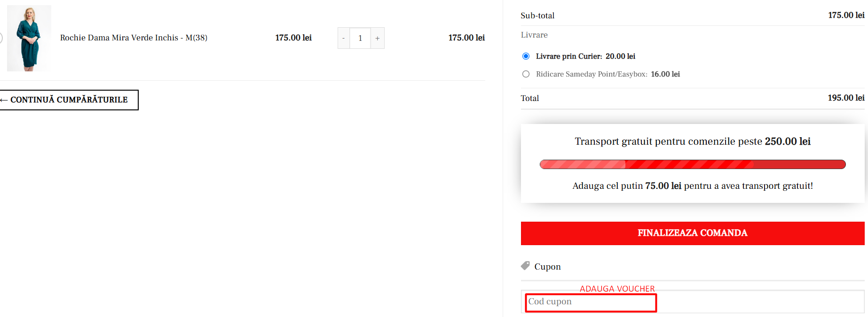Increase the dress quantity with plus button

click(x=377, y=38)
